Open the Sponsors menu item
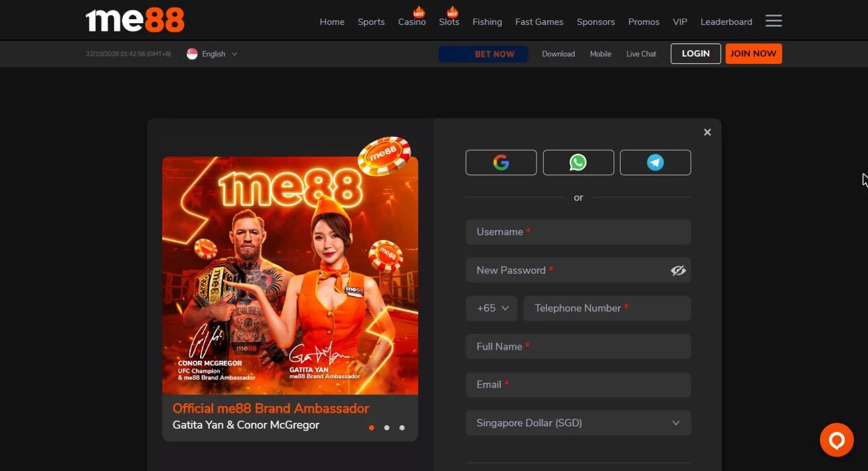The height and width of the screenshot is (471, 868). point(596,22)
